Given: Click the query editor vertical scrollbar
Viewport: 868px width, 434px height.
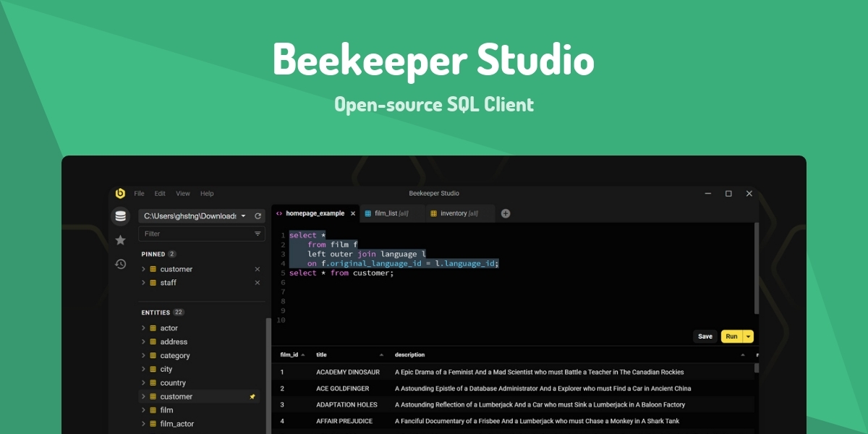Looking at the screenshot, I should click(x=757, y=268).
